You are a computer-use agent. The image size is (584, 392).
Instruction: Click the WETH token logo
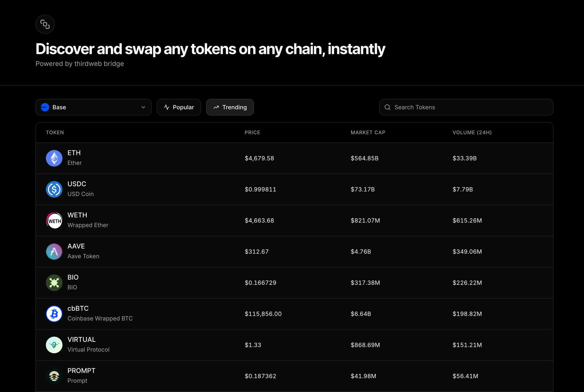(x=54, y=220)
